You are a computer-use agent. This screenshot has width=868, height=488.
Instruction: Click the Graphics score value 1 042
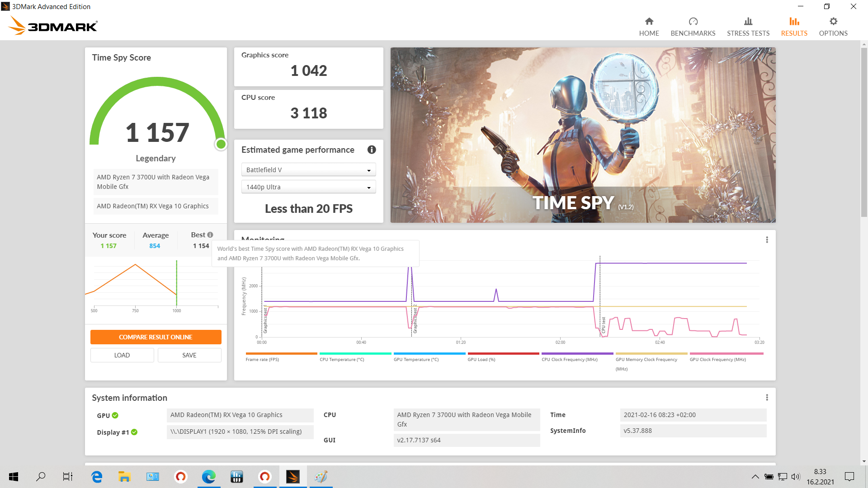coord(308,71)
